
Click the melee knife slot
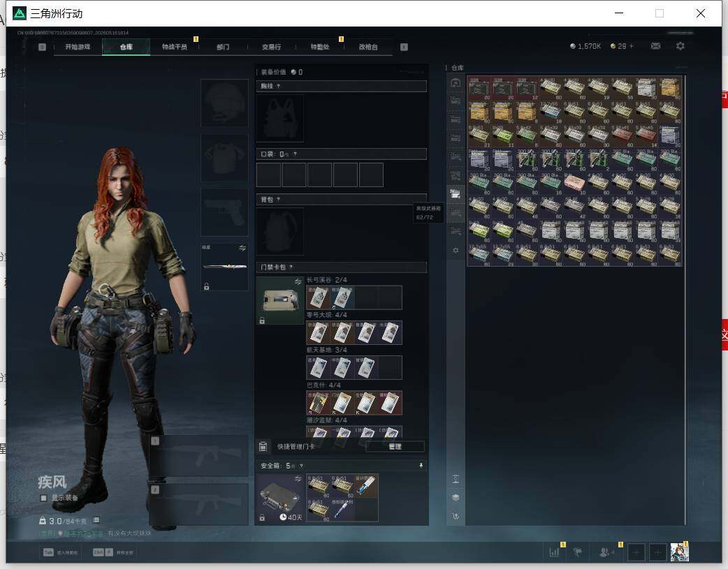tap(224, 267)
